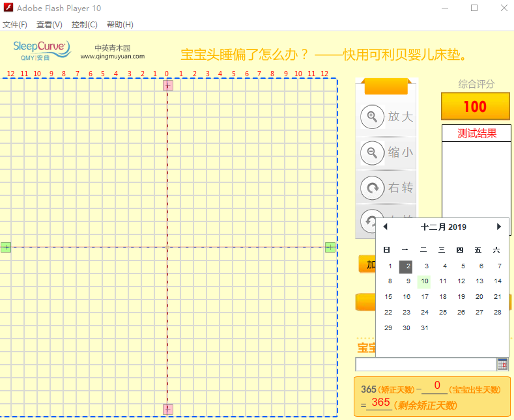The width and height of the screenshot is (514, 420).
Task: Select December 1 in calendar
Action: coord(390,266)
